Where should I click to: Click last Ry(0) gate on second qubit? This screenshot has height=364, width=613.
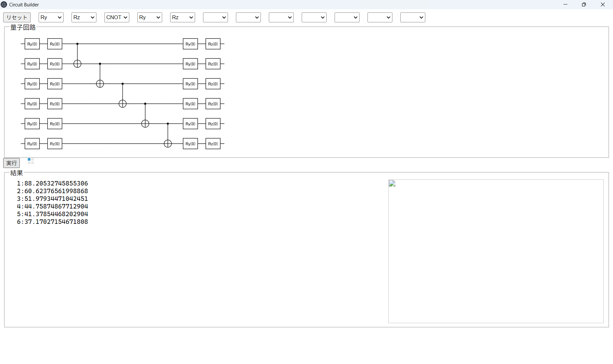click(x=191, y=64)
